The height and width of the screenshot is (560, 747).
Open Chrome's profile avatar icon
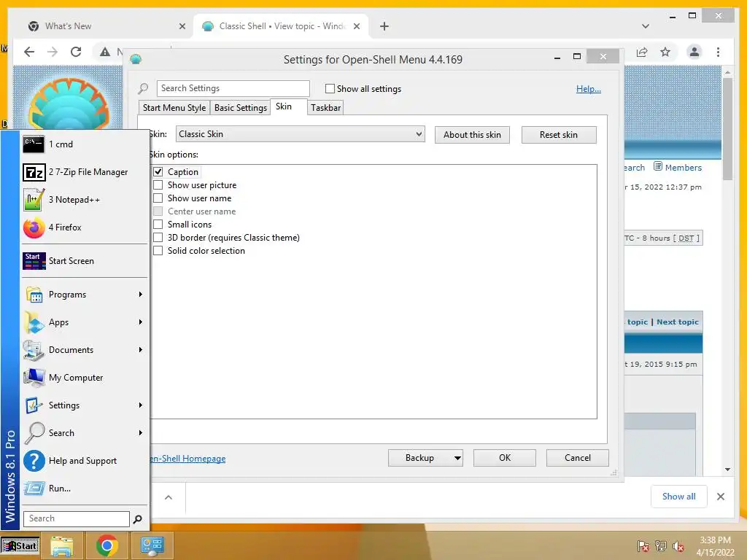coord(694,52)
